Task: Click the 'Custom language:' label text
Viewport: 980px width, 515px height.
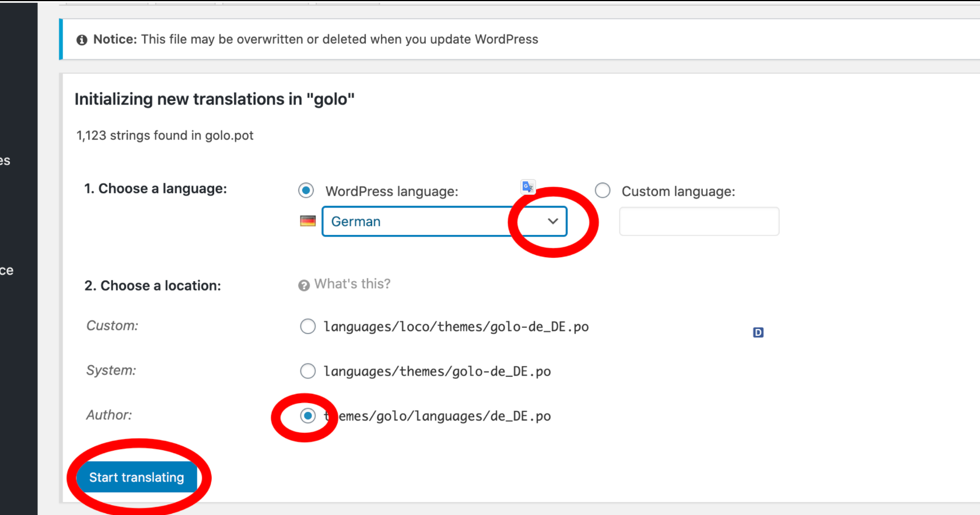Action: (x=678, y=191)
